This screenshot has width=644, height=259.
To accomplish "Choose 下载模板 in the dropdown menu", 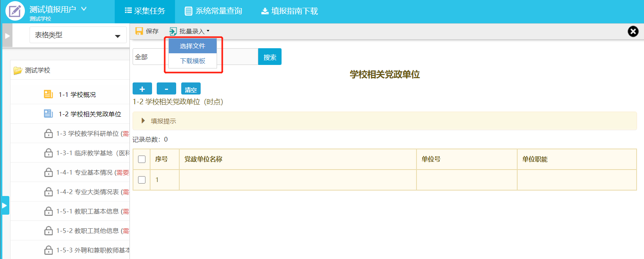I will (192, 61).
